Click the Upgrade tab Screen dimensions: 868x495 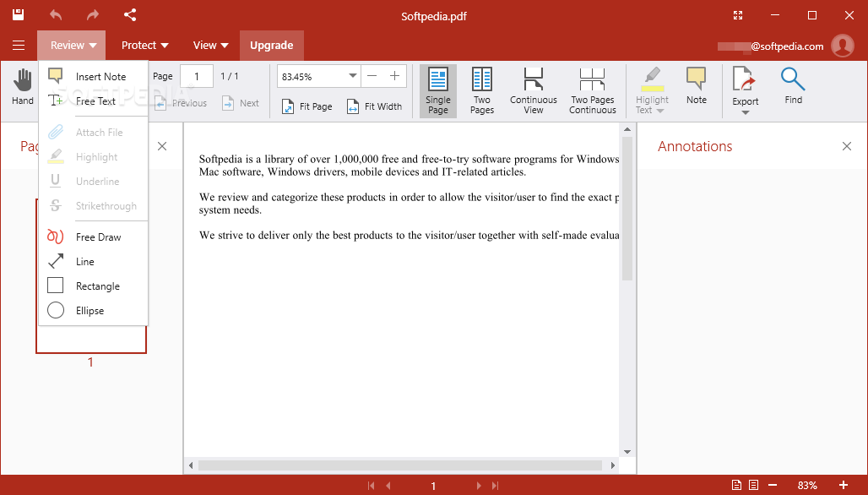click(x=271, y=46)
